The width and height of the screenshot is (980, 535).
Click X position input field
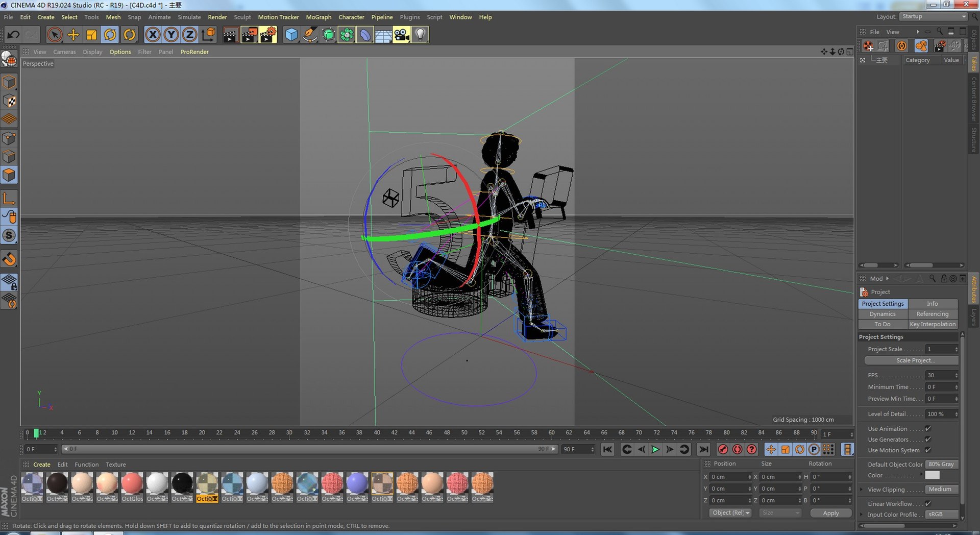[730, 477]
